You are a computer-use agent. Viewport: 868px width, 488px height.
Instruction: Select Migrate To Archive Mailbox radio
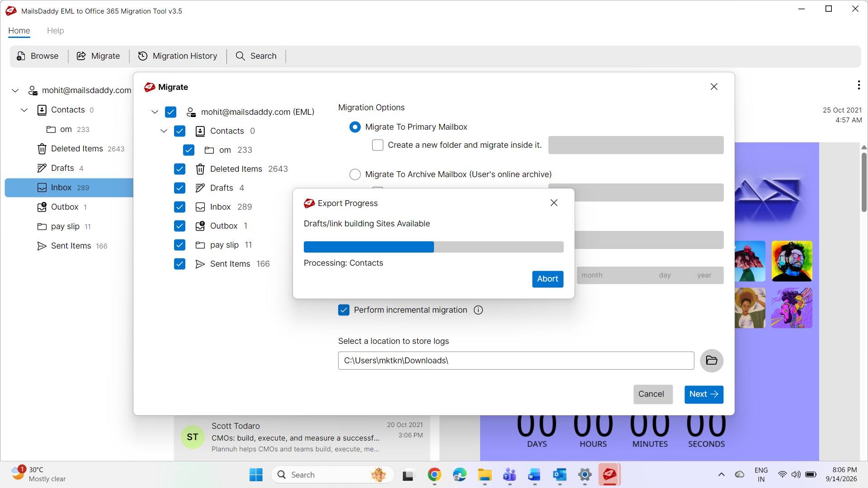[x=355, y=174]
